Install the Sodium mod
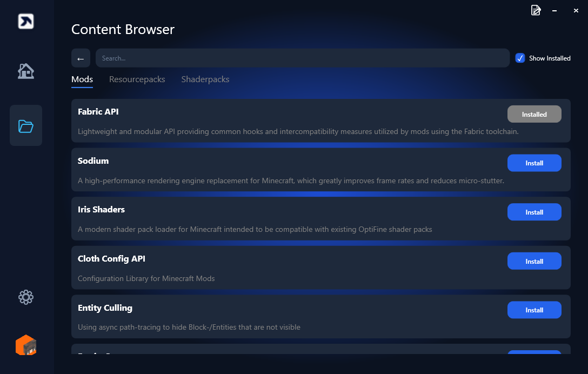Viewport: 588px width, 374px height. [x=534, y=163]
